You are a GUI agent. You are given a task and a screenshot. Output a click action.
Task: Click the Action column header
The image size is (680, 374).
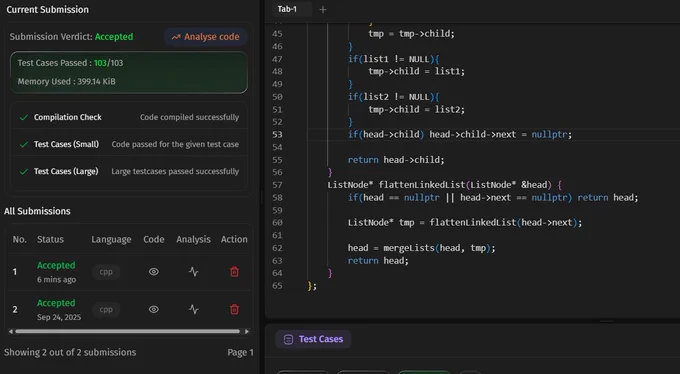point(234,239)
